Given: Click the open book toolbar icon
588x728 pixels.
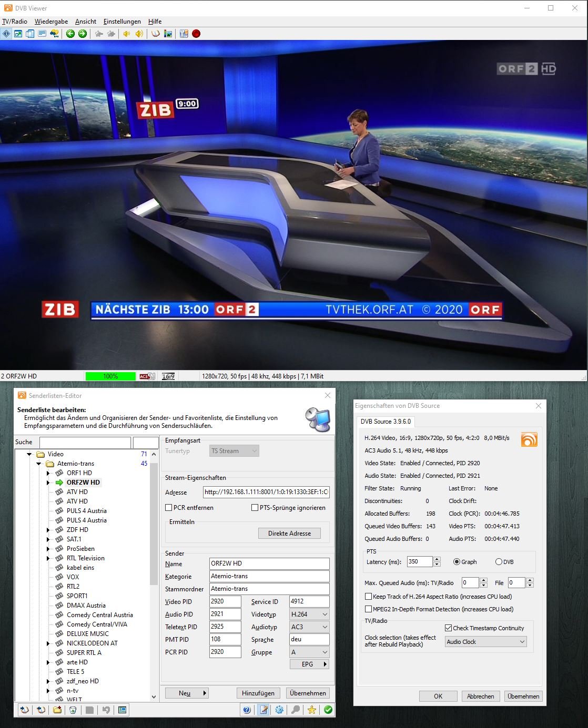Looking at the screenshot, I should [x=155, y=34].
